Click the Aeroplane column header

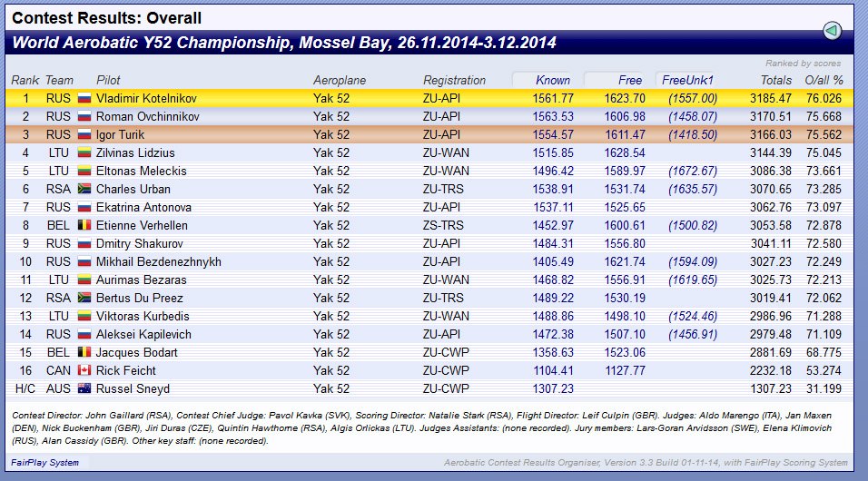340,80
